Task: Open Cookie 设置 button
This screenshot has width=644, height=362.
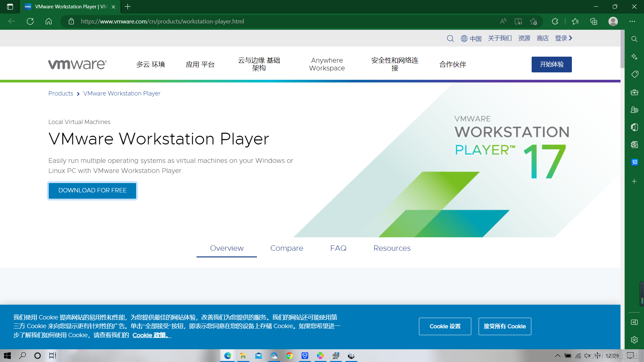Action: click(445, 326)
